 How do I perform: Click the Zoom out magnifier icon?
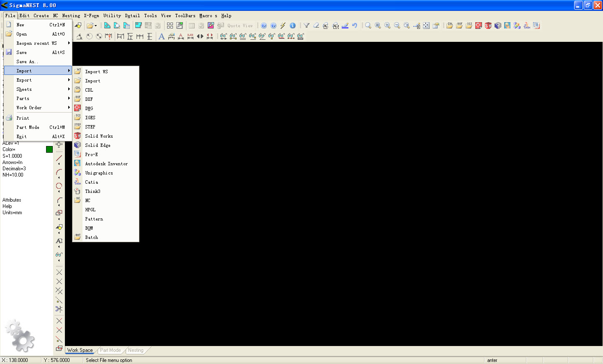(x=397, y=26)
